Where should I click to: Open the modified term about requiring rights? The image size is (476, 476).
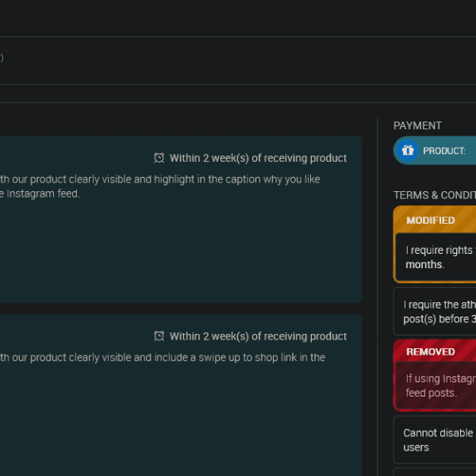point(436,257)
